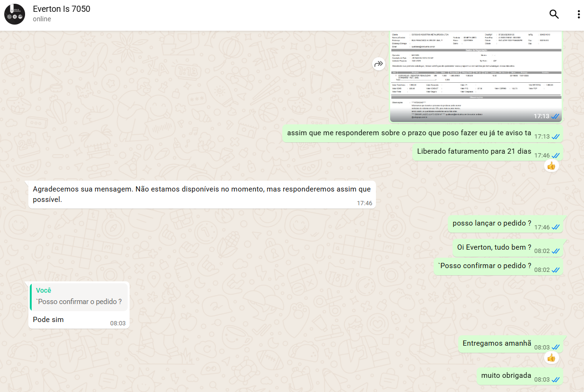Click thumbs-up reaction under 'Entregamos amanhã' message
584x392 pixels.
pyautogui.click(x=551, y=357)
